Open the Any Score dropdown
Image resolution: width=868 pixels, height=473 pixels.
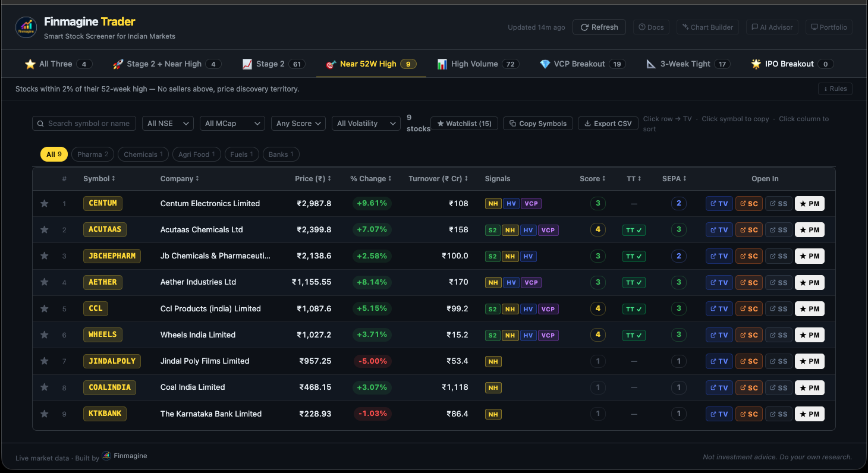coord(299,123)
